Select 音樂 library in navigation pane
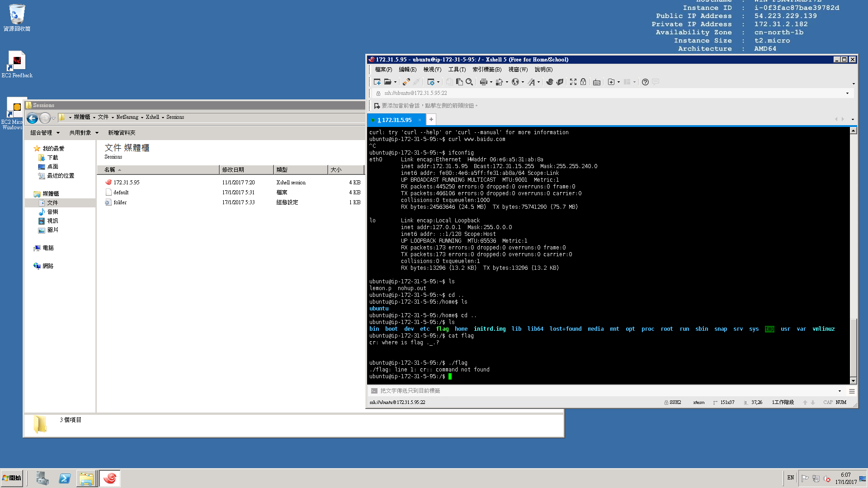This screenshot has width=868, height=488. pyautogui.click(x=52, y=212)
